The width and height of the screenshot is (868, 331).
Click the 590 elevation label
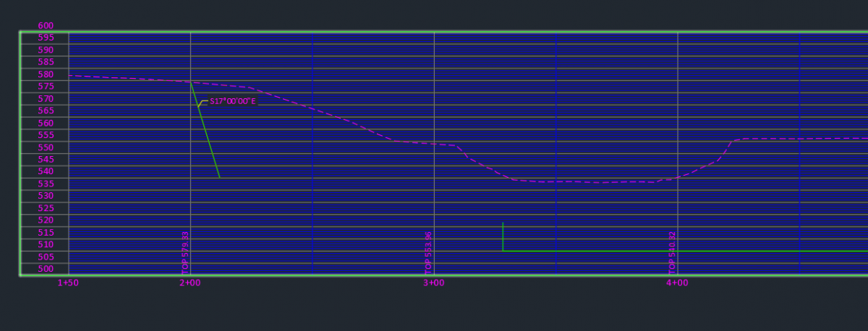46,50
